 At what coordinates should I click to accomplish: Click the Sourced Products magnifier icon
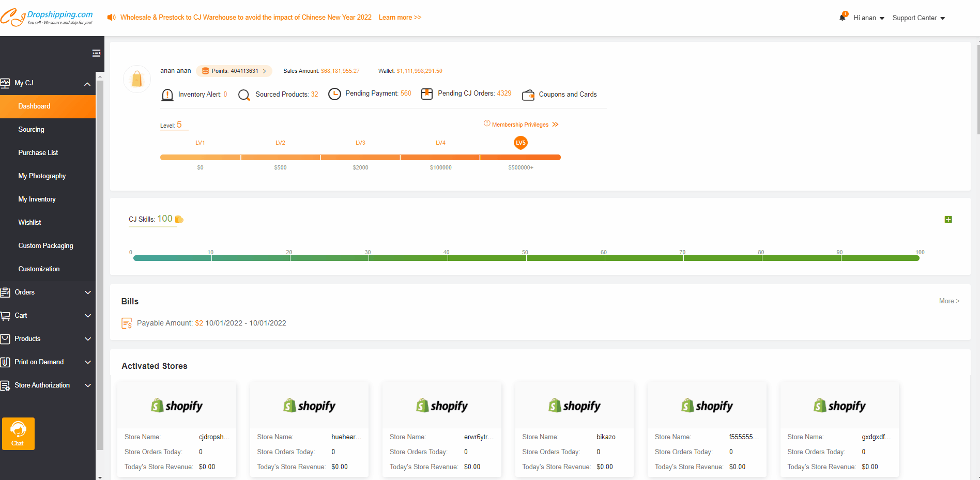tap(244, 95)
